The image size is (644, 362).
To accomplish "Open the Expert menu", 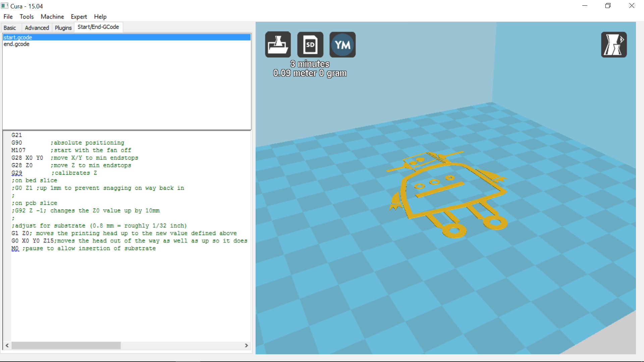I will pyautogui.click(x=78, y=16).
